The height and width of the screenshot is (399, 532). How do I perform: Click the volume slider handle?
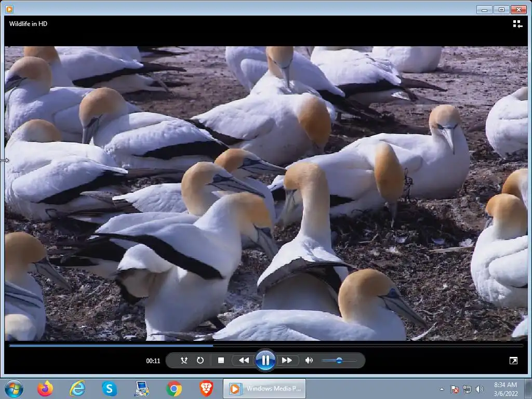pos(339,361)
